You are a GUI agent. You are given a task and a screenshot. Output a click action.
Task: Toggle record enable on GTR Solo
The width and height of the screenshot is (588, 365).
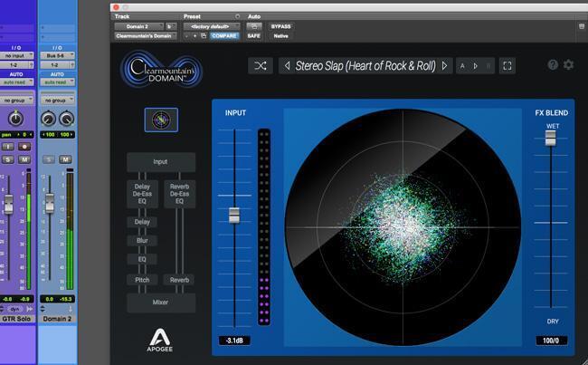pyautogui.click(x=24, y=147)
